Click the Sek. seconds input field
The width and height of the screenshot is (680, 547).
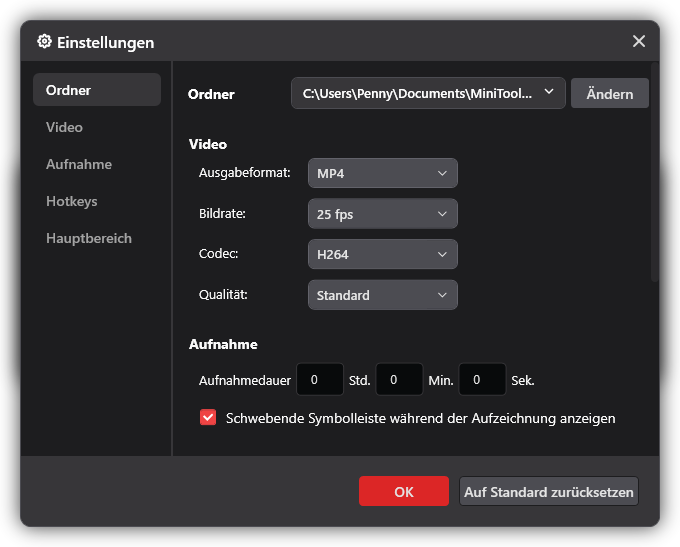point(482,380)
